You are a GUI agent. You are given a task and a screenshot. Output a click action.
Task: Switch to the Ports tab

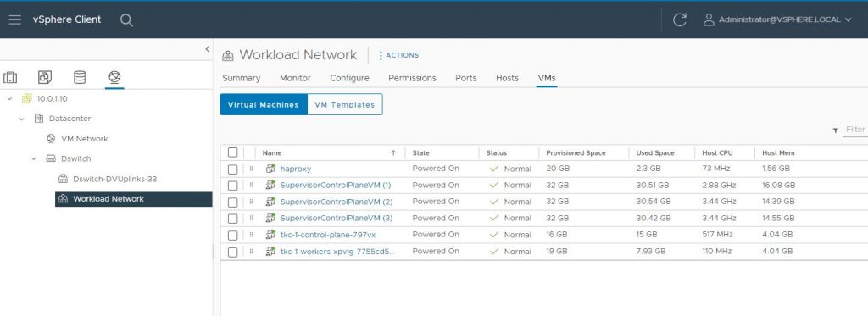[465, 78]
